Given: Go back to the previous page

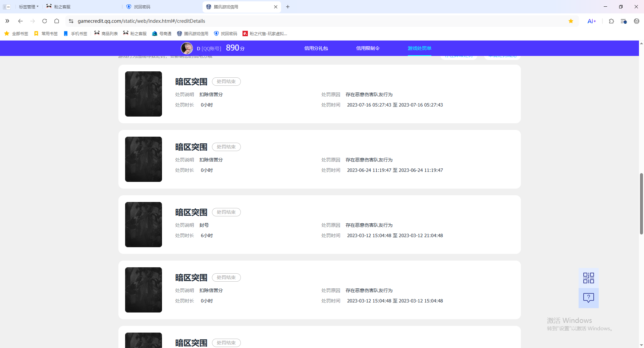Looking at the screenshot, I should tap(20, 21).
